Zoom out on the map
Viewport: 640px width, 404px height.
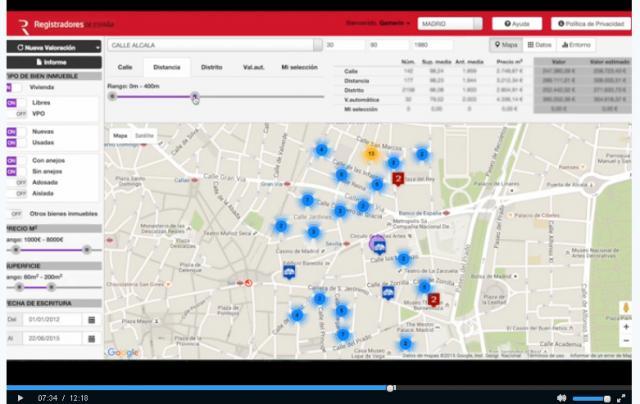point(626,341)
